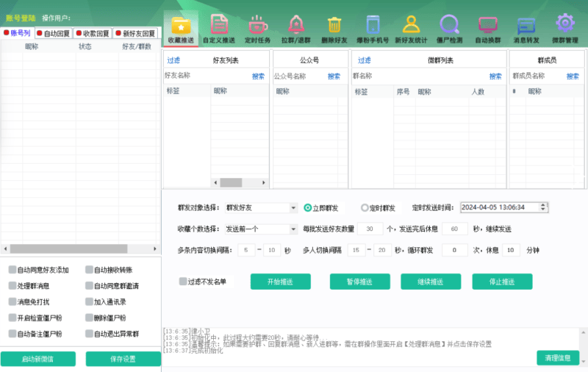Open the 爆粉手机号 phone tool

373,29
